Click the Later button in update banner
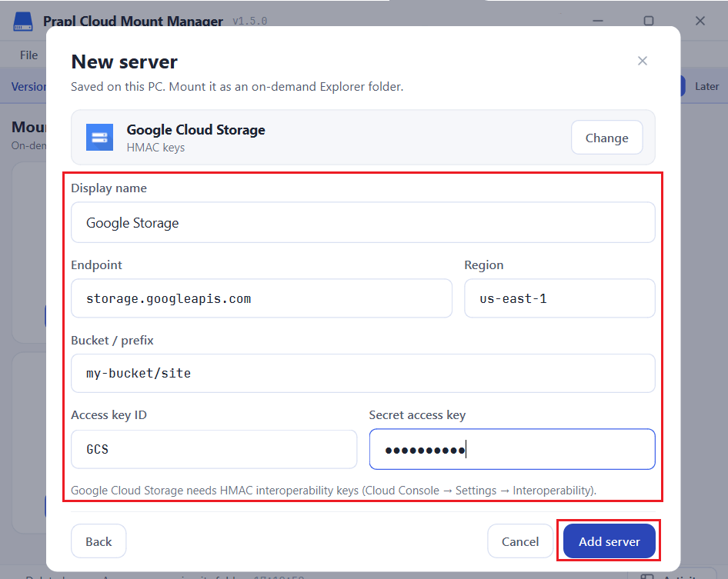The width and height of the screenshot is (728, 579). pos(706,86)
